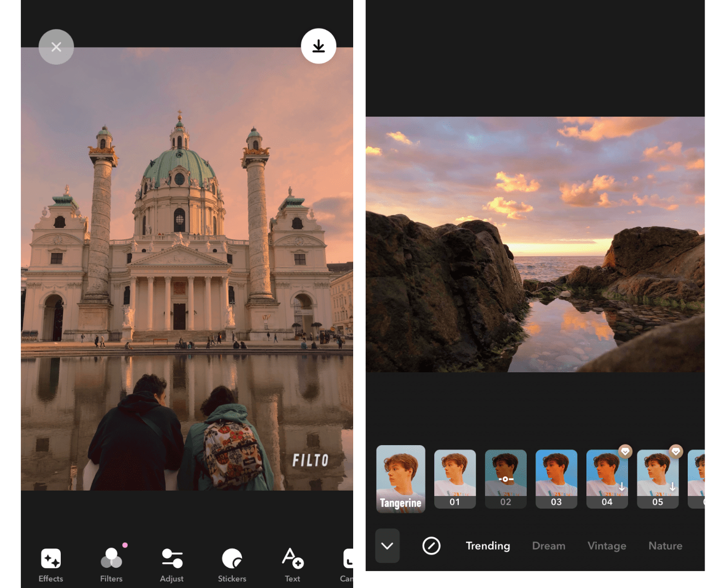Remove the applied filter with the none icon
This screenshot has height=588, width=714.
431,546
